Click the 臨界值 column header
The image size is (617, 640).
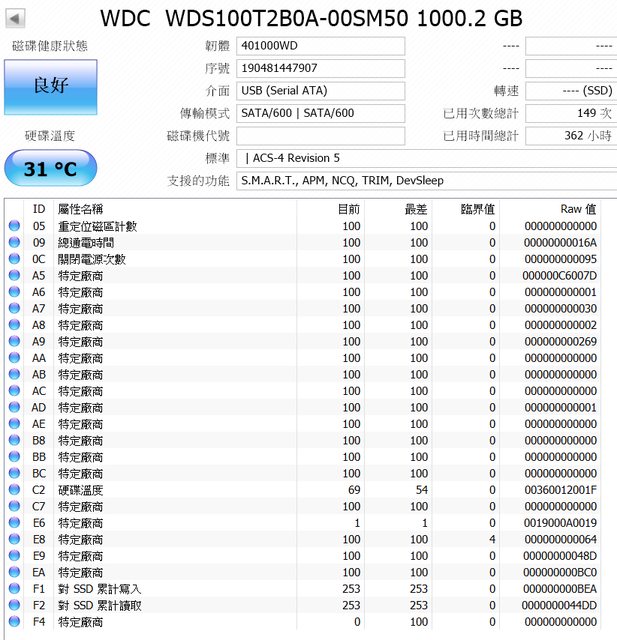pyautogui.click(x=476, y=209)
